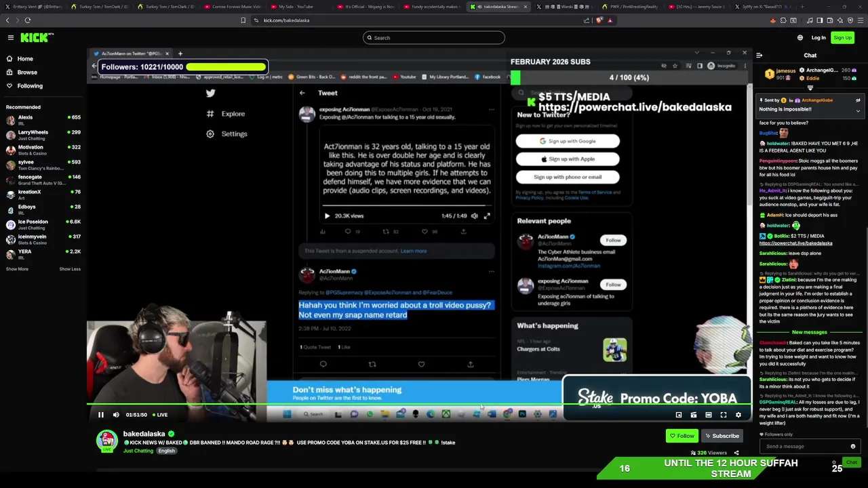Open the powerchat.live/bakedalaska link in chat
Screen dimensions: 868x488
pos(795,243)
